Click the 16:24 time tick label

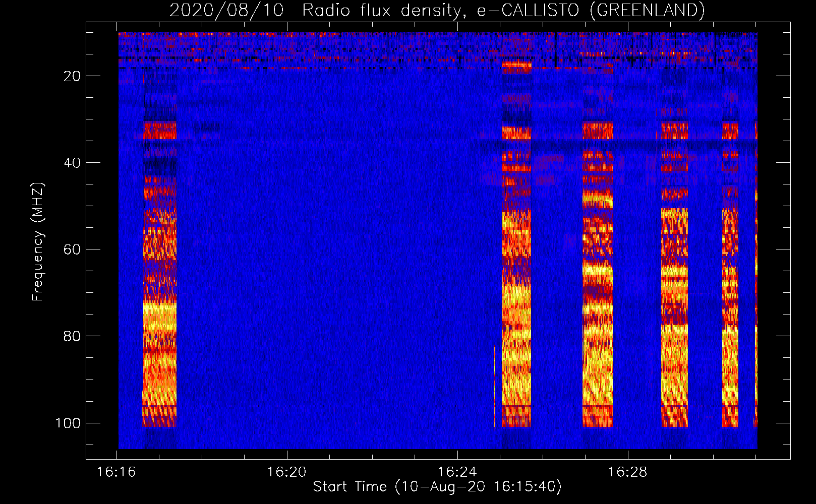(457, 472)
